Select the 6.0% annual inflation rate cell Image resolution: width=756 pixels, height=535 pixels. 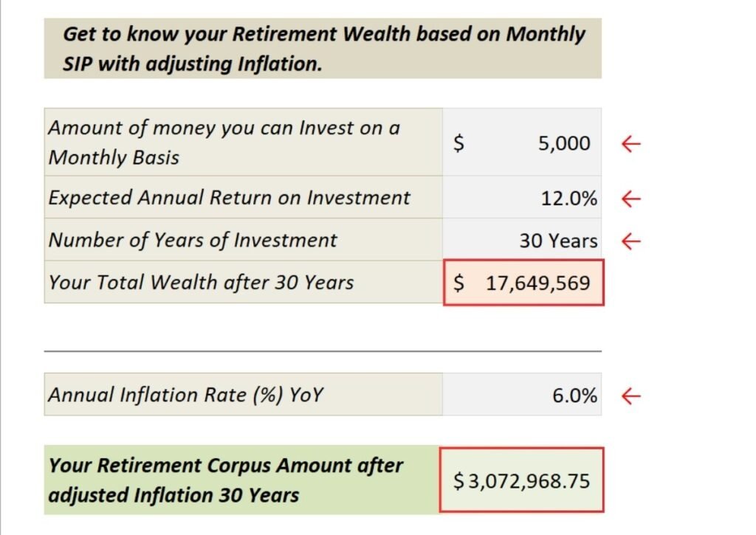tap(522, 396)
